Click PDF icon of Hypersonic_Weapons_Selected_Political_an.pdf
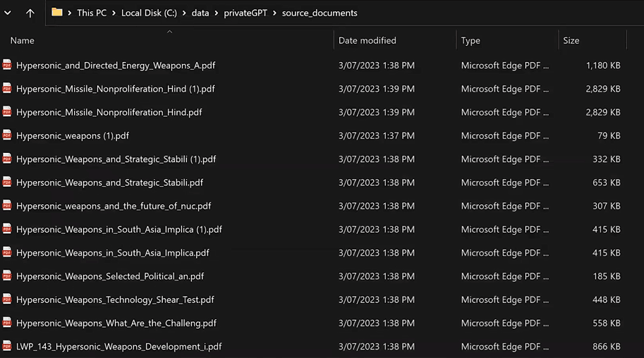The image size is (644, 358). pos(7,276)
